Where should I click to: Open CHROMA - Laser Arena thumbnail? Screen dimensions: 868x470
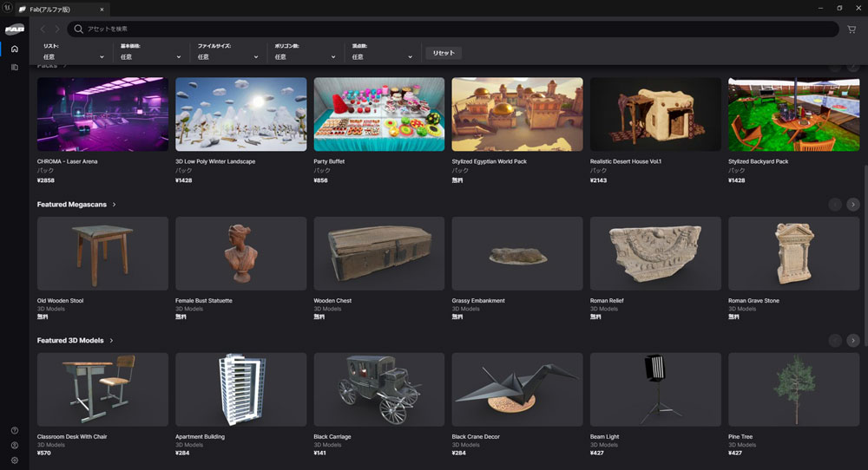coord(102,114)
